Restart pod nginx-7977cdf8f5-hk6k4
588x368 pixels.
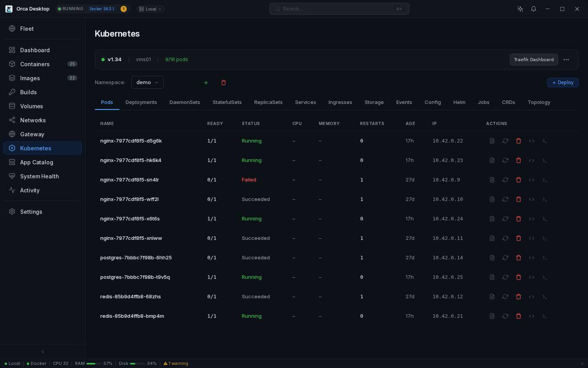click(x=505, y=160)
